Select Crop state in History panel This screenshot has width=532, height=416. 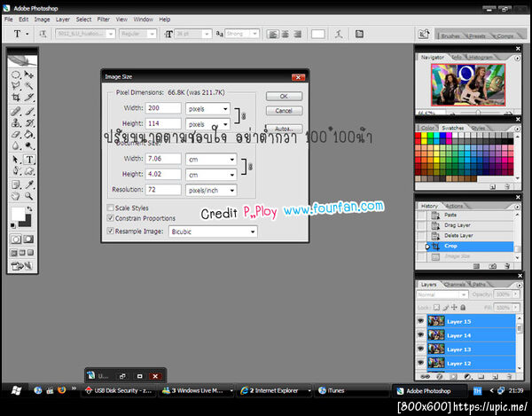point(471,246)
